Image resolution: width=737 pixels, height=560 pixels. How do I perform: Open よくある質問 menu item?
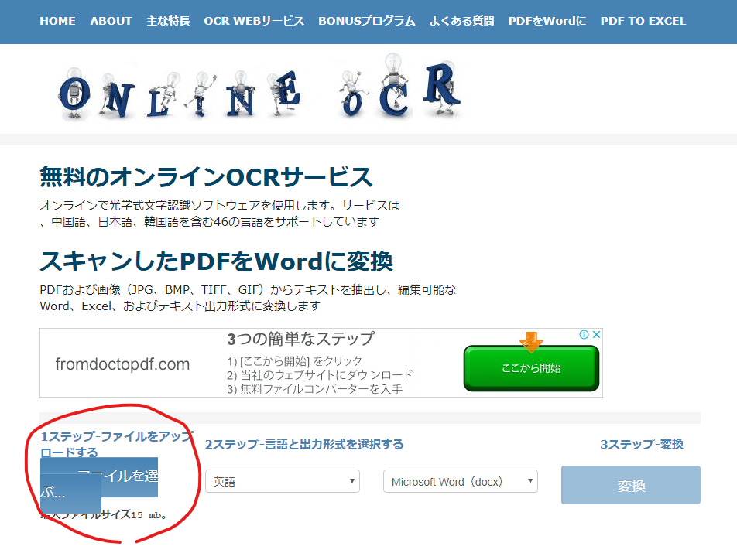(x=461, y=21)
